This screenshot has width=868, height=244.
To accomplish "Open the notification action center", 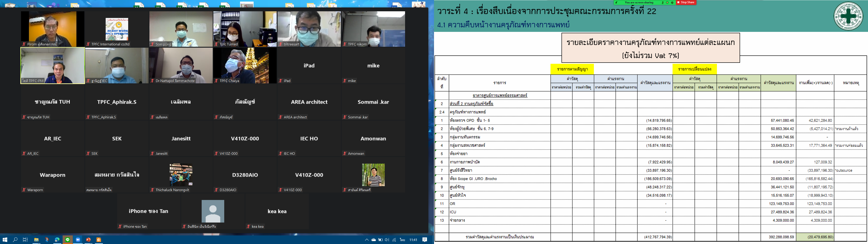I will click(425, 240).
